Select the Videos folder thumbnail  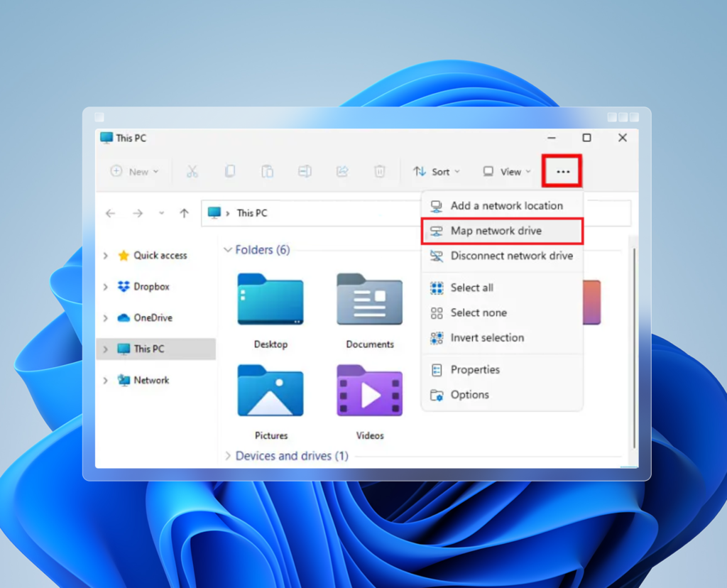(x=369, y=392)
